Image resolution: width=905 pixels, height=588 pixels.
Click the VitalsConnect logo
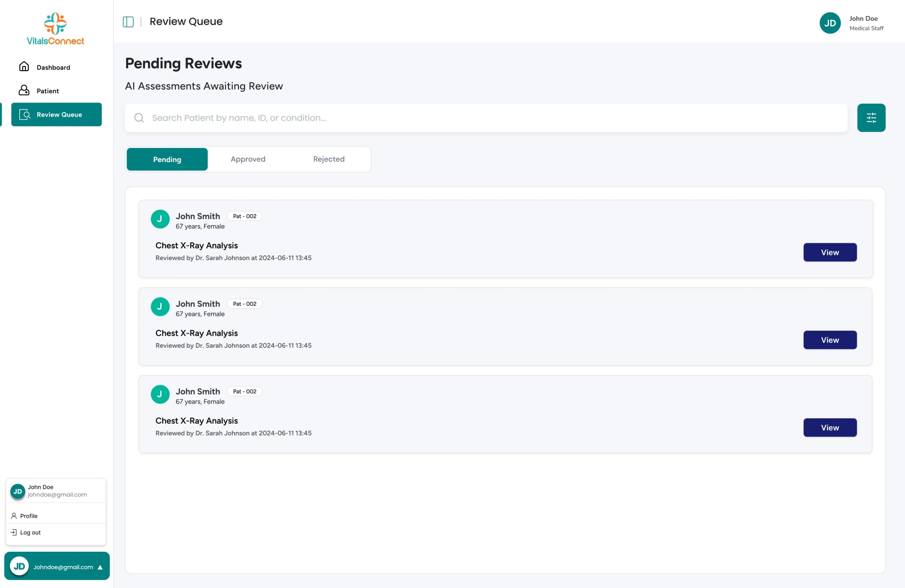[x=55, y=29]
